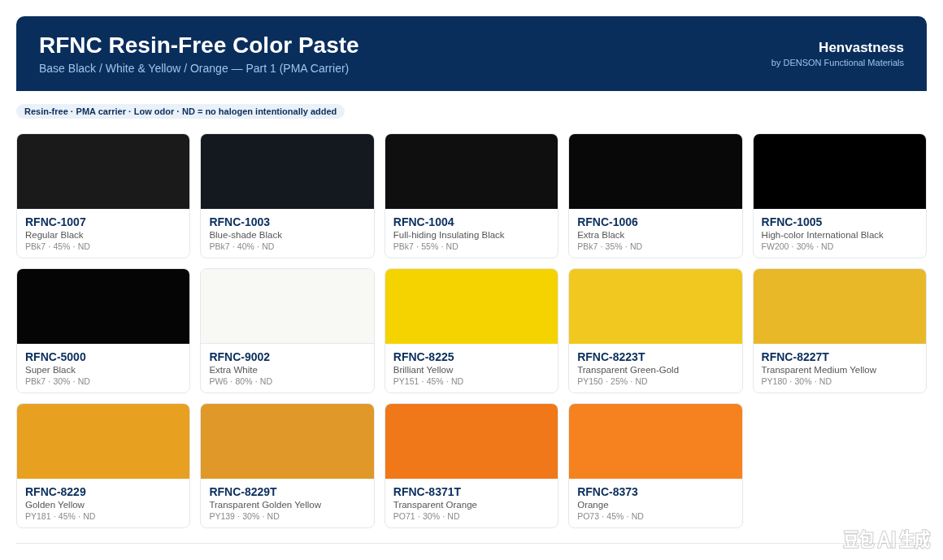Viewport: 943px width, 560px height.
Task: Click the RFNC-1007 Regular Black swatch
Action: (x=103, y=171)
